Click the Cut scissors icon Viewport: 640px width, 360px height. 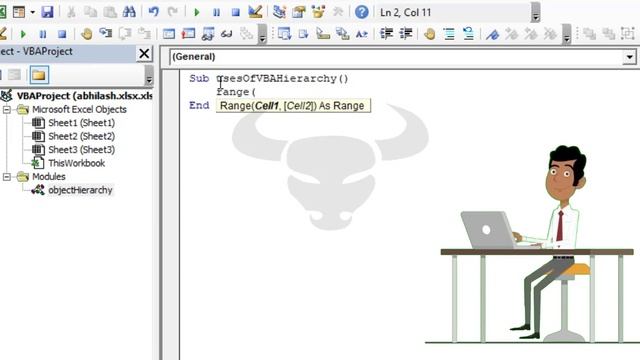[71, 12]
